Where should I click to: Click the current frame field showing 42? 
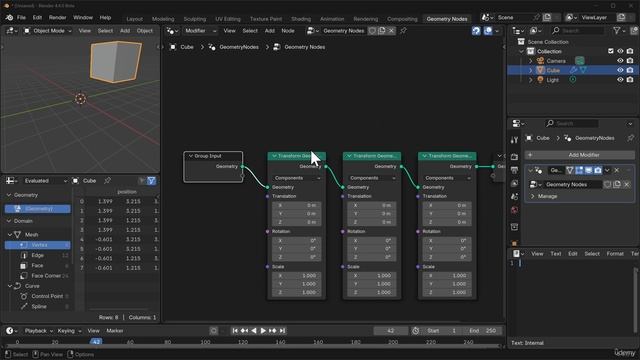391,331
